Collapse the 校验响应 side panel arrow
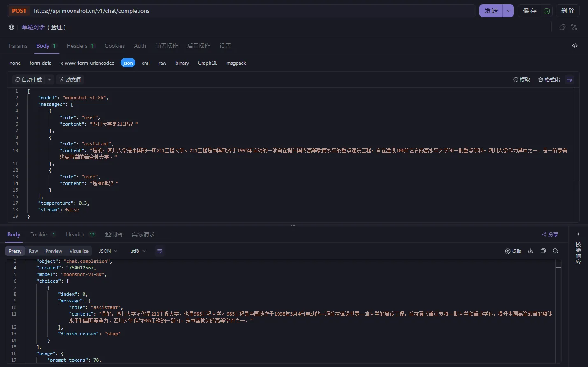Viewport: 588px width, 367px height. click(x=578, y=234)
